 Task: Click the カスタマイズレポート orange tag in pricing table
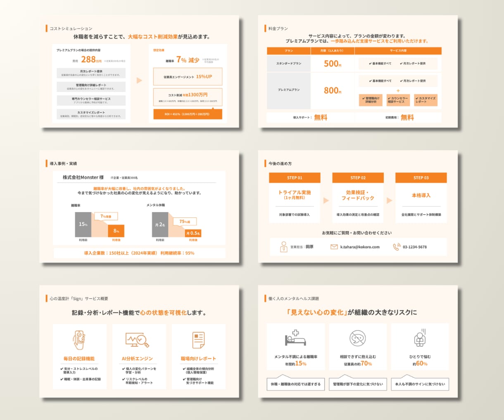point(426,100)
